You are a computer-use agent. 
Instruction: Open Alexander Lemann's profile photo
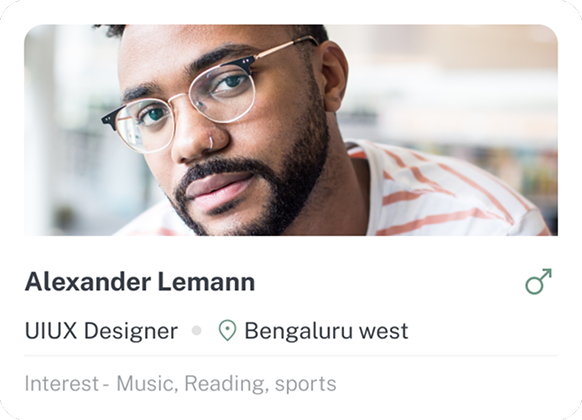click(x=291, y=130)
